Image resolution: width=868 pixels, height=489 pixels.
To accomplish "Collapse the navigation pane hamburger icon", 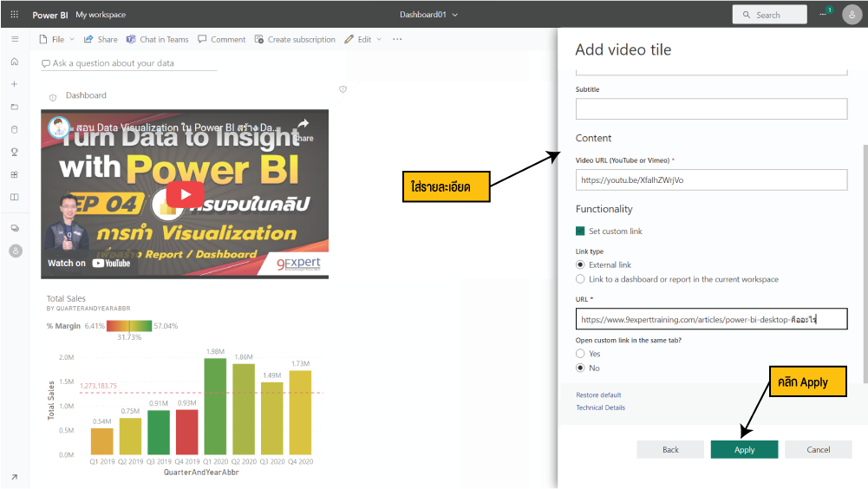I will (14, 39).
